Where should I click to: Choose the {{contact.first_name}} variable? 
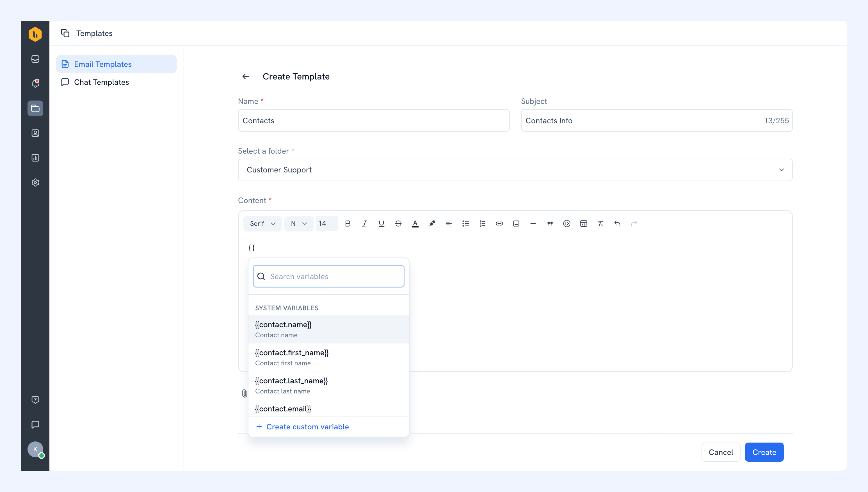tap(328, 357)
